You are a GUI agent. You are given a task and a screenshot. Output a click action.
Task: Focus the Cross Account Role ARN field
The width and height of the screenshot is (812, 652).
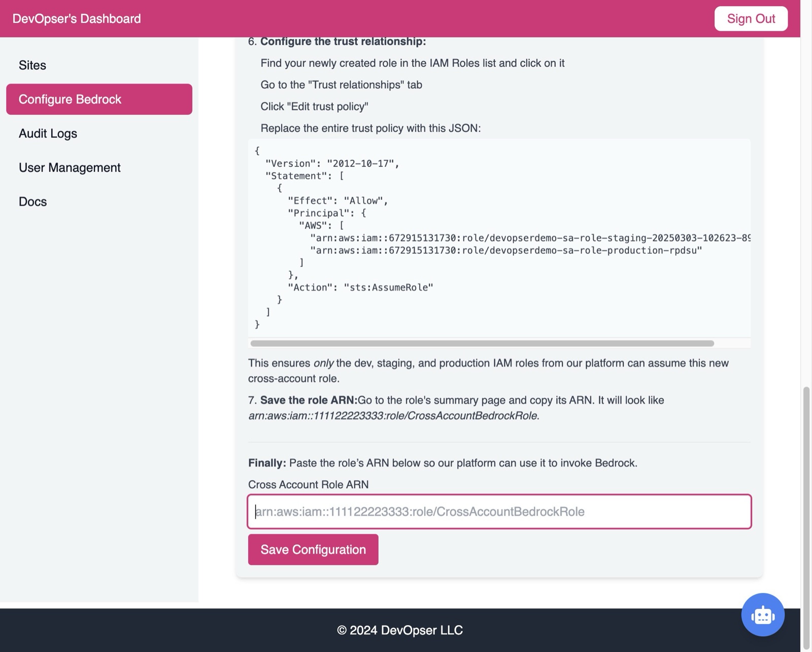click(x=499, y=511)
